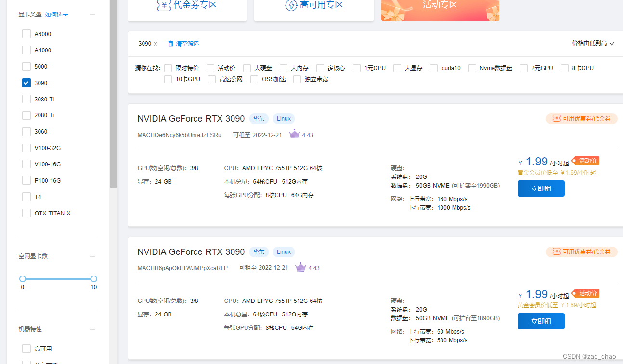Click machine ID MACHQe6Ncy6k5bUnreJzESRu
The height and width of the screenshot is (364, 623).
click(x=179, y=135)
